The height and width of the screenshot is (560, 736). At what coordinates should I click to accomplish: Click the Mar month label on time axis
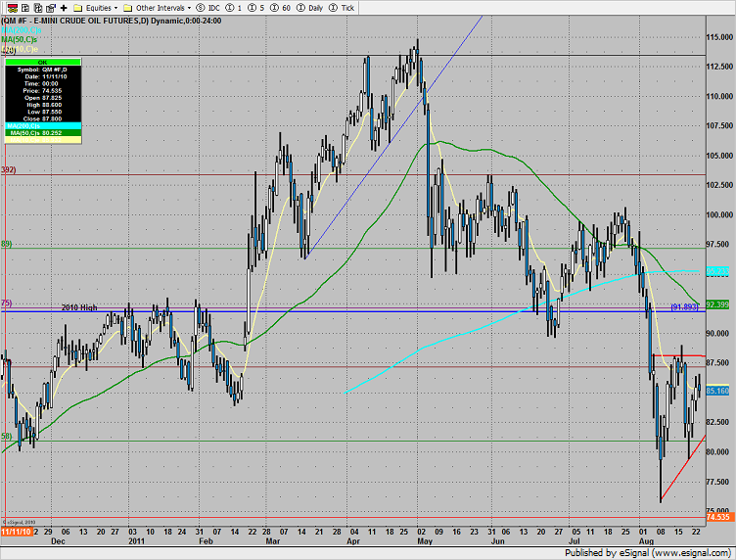(273, 541)
